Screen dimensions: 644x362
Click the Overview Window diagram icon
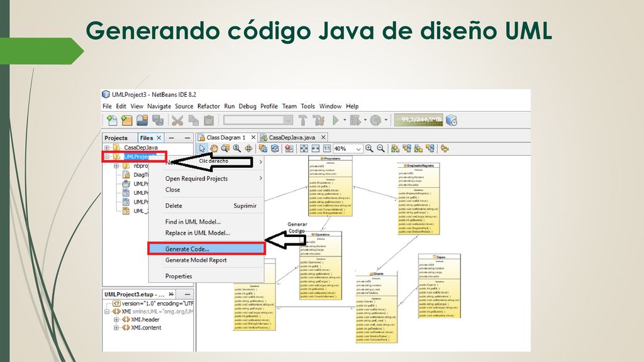pyautogui.click(x=263, y=148)
